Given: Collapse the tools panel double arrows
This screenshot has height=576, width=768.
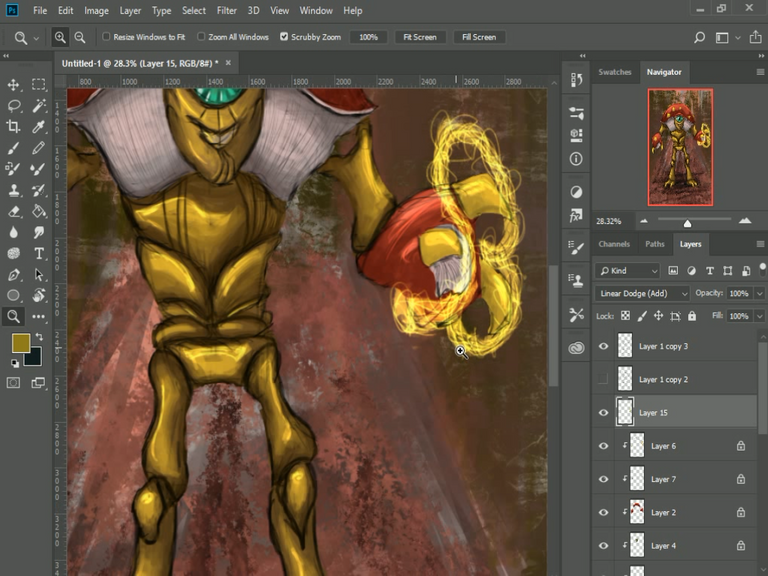Looking at the screenshot, I should click(6, 56).
